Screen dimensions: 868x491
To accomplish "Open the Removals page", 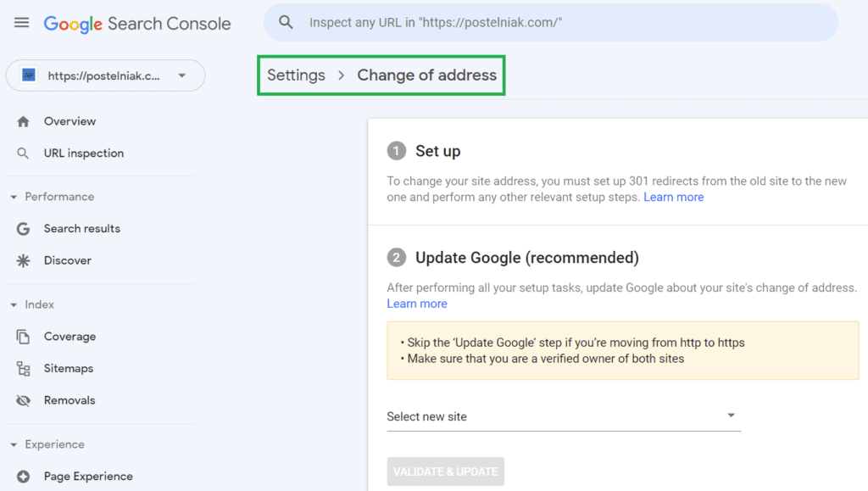I will 70,400.
